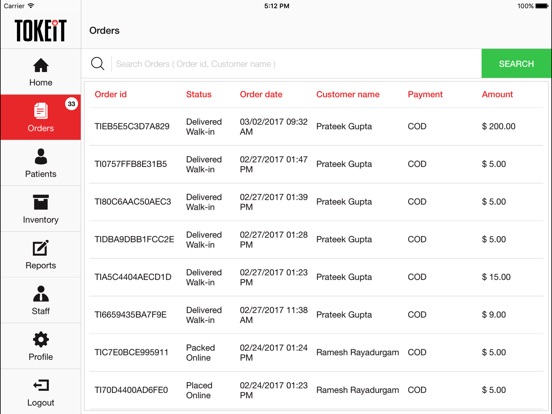Screen dimensions: 552x414
Task: Click the Amount column header
Action: coord(497,94)
